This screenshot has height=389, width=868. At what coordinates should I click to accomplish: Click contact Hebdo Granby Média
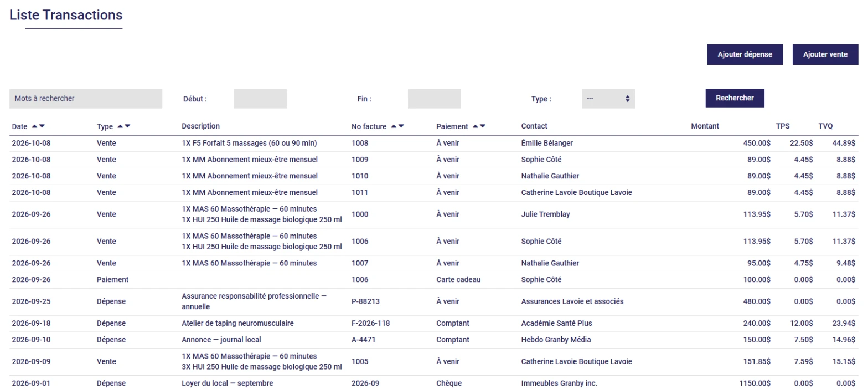pos(556,340)
